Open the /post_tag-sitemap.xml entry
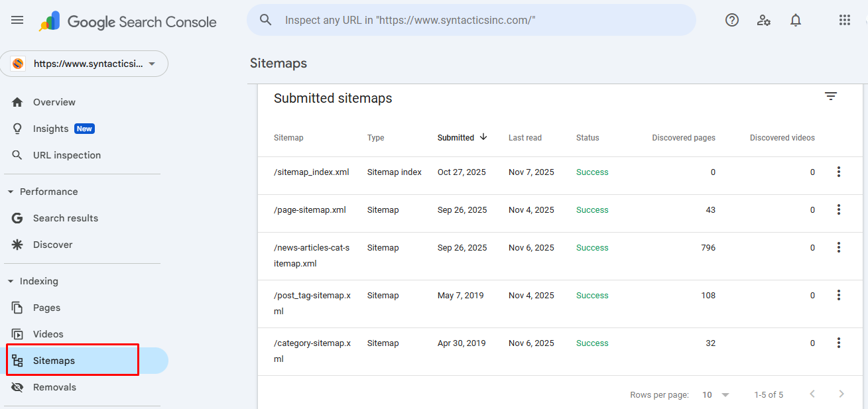868x409 pixels. 312,303
